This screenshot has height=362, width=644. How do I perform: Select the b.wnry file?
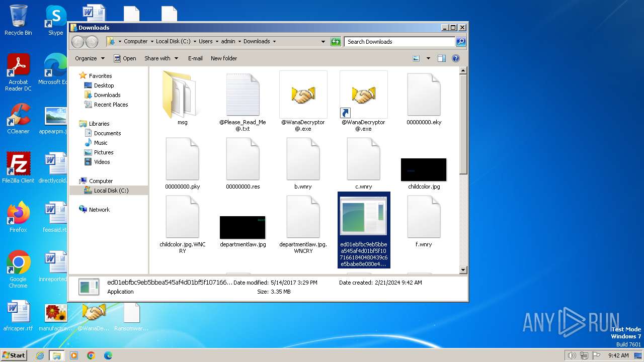pos(303,159)
